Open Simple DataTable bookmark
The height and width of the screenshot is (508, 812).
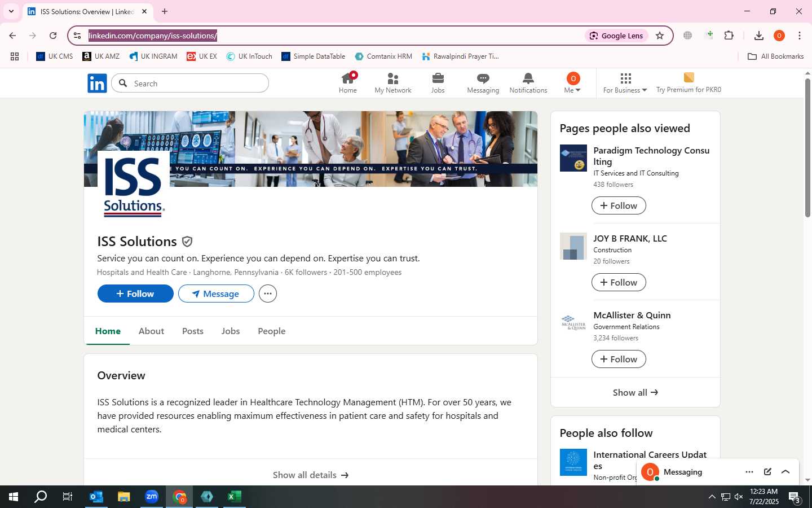313,56
